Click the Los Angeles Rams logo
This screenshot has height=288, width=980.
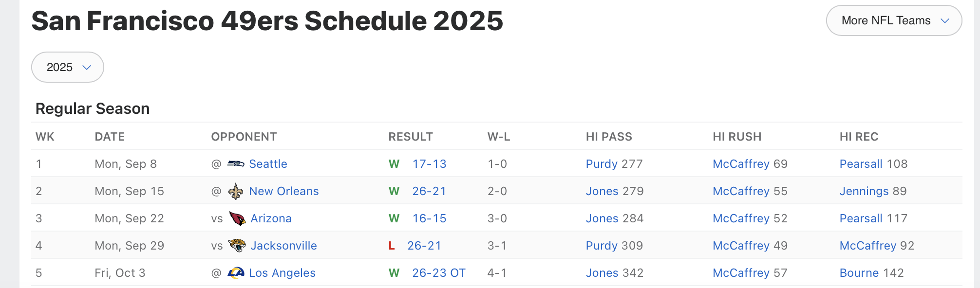coord(236,273)
